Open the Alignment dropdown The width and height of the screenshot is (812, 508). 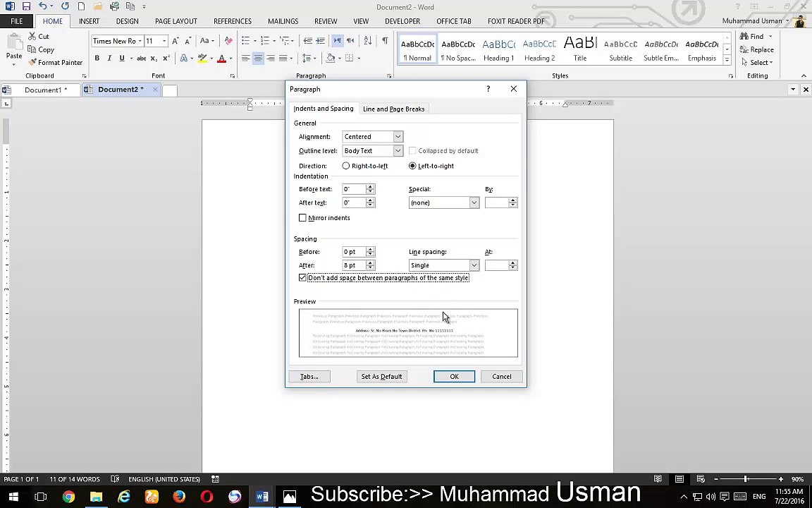[x=398, y=137]
